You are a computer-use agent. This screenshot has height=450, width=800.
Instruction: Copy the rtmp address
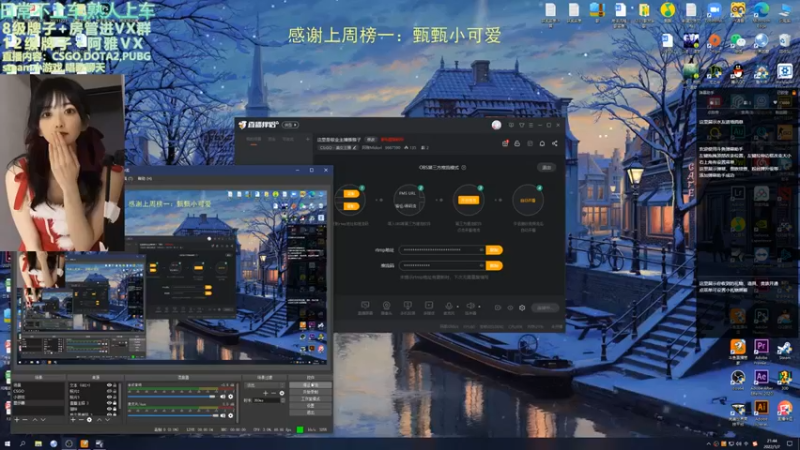coord(494,250)
